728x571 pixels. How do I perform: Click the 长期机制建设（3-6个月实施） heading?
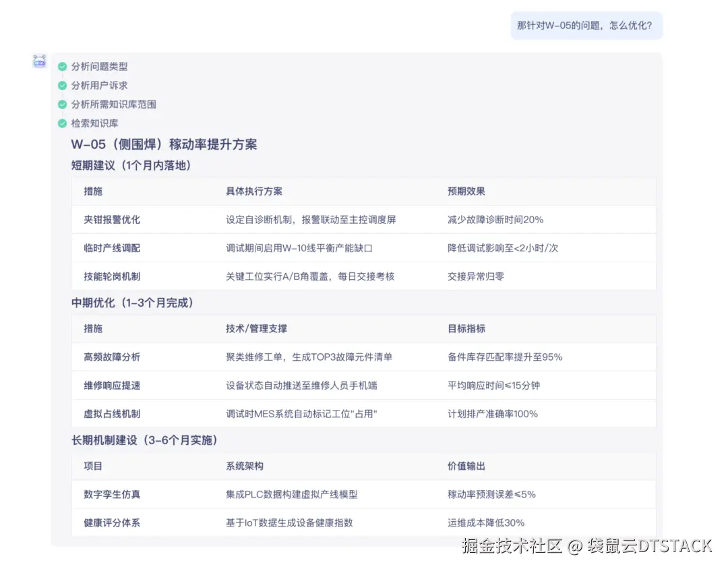(144, 440)
